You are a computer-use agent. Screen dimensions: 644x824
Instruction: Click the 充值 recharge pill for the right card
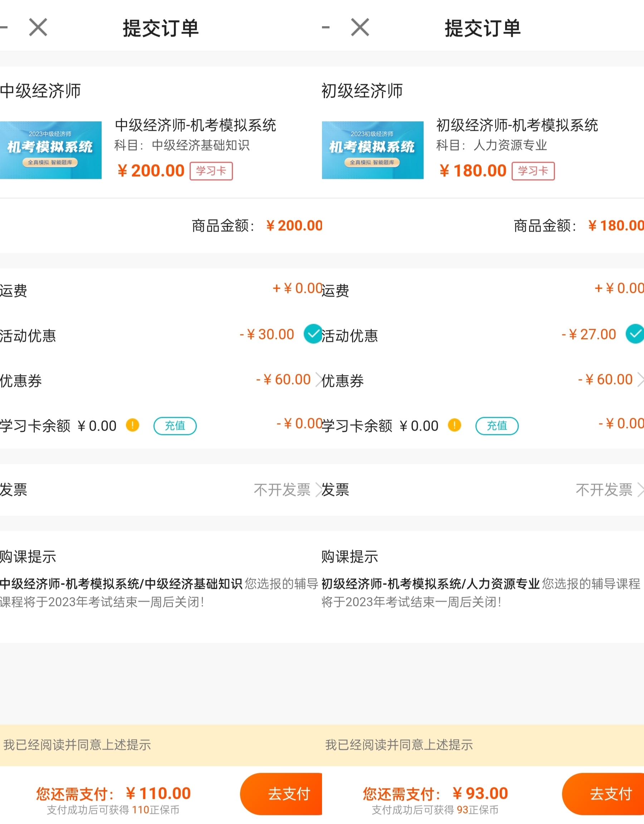[497, 425]
